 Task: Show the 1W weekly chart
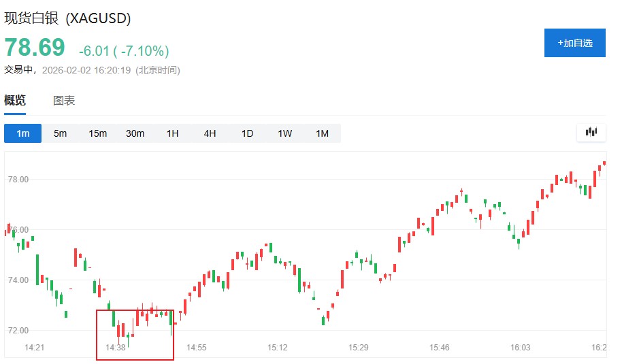284,133
